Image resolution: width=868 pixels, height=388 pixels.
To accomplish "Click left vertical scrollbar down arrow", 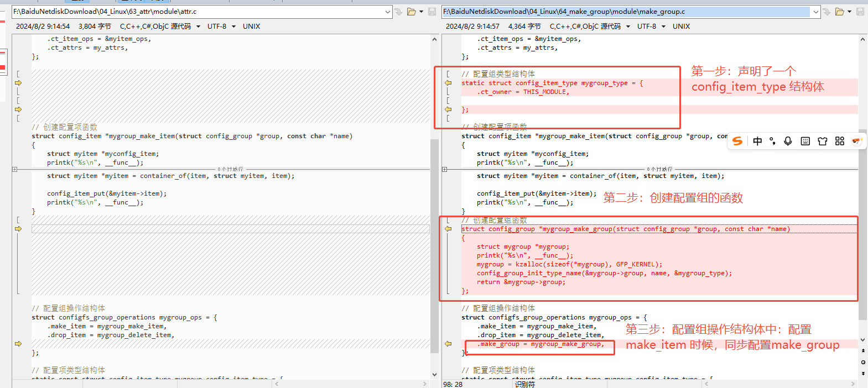I will pyautogui.click(x=434, y=374).
